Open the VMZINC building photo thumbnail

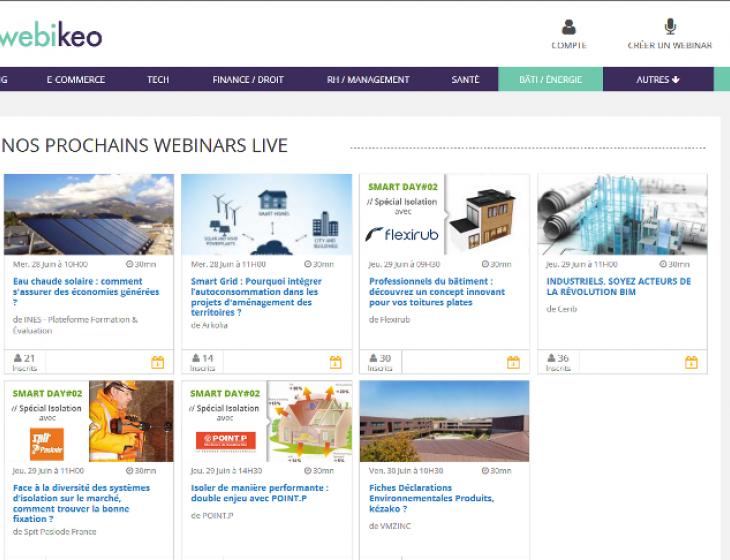click(444, 421)
